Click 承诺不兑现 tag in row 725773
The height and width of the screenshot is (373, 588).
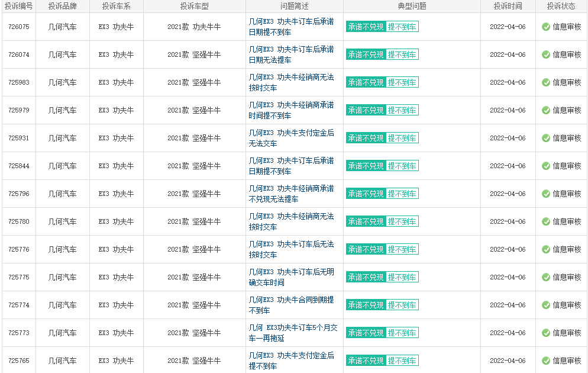(x=366, y=333)
